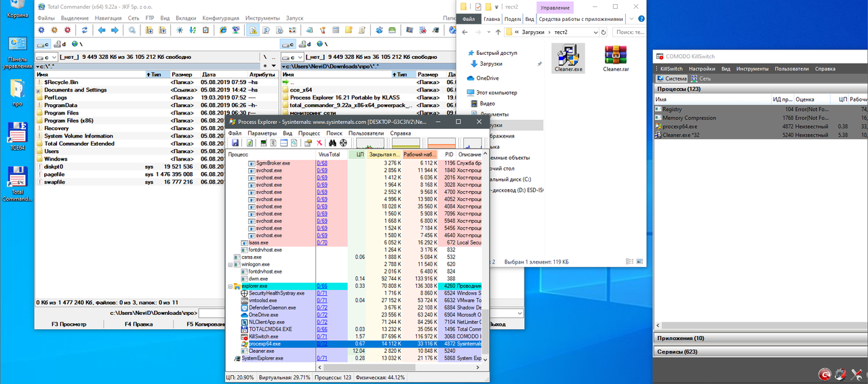Image resolution: width=868 pixels, height=384 pixels.
Task: Click the binoculars Find icon in Process Explorer
Action: click(332, 143)
